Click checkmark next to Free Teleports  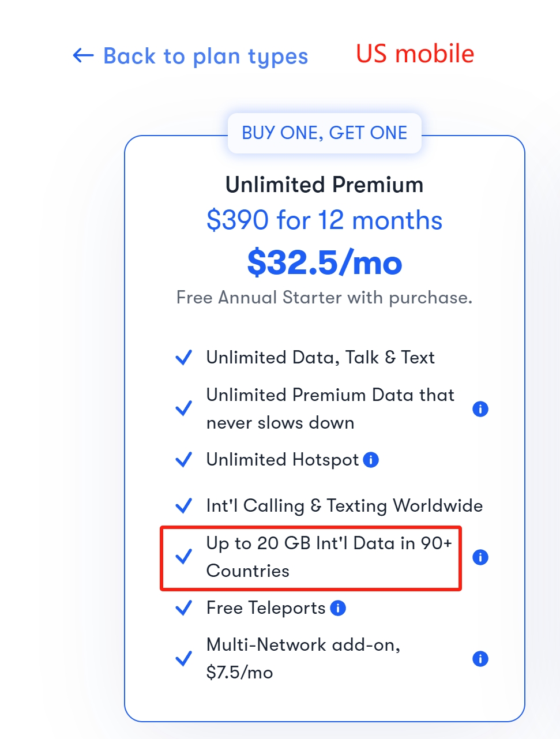pyautogui.click(x=183, y=608)
